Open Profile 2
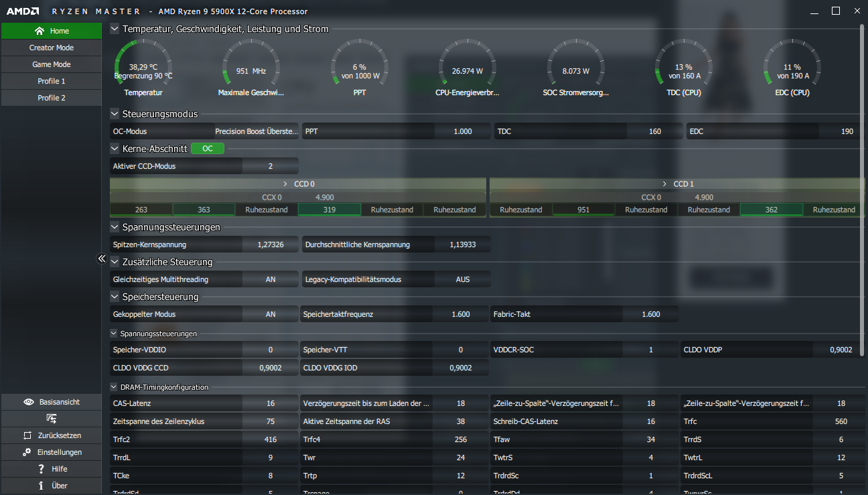868x495 pixels. point(51,98)
